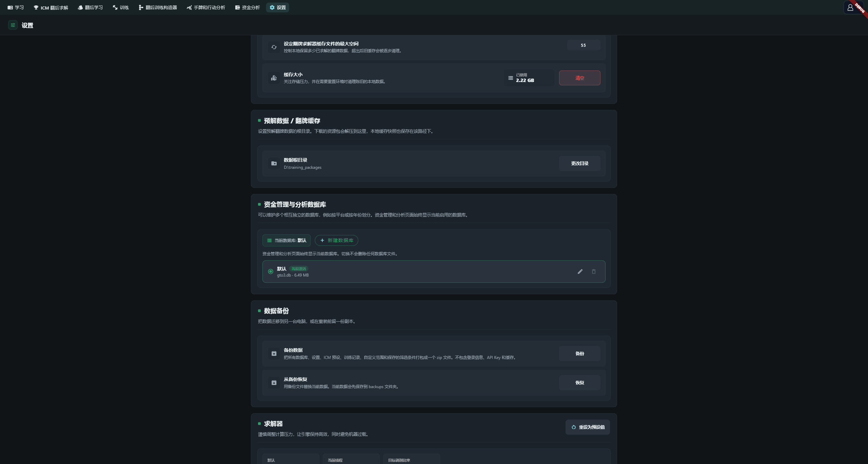
Task: Click the refresh icon beside max cache setting
Action: pos(274,47)
